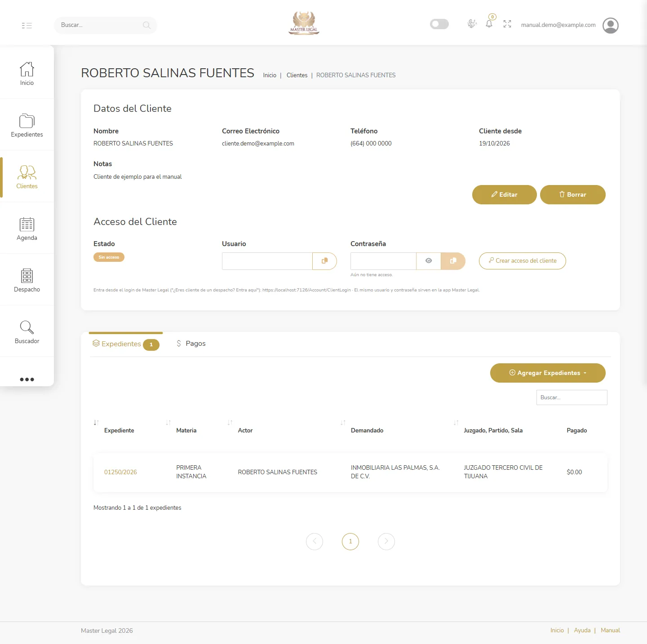
Task: Open the Master Legal logo home
Action: (x=304, y=23)
